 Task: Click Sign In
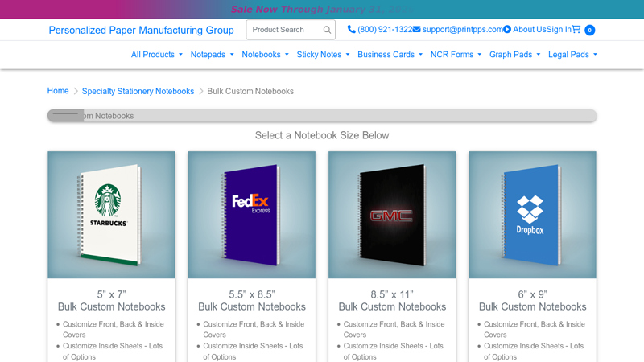(x=559, y=29)
